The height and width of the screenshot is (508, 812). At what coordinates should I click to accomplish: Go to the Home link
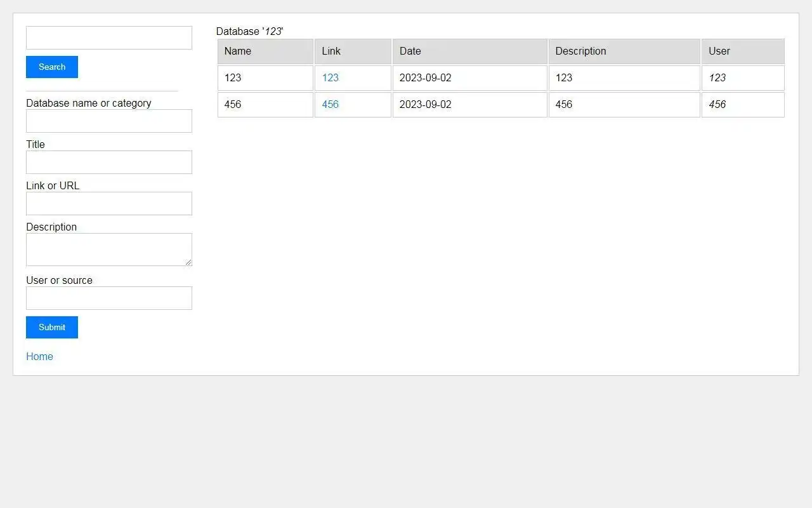coord(39,356)
